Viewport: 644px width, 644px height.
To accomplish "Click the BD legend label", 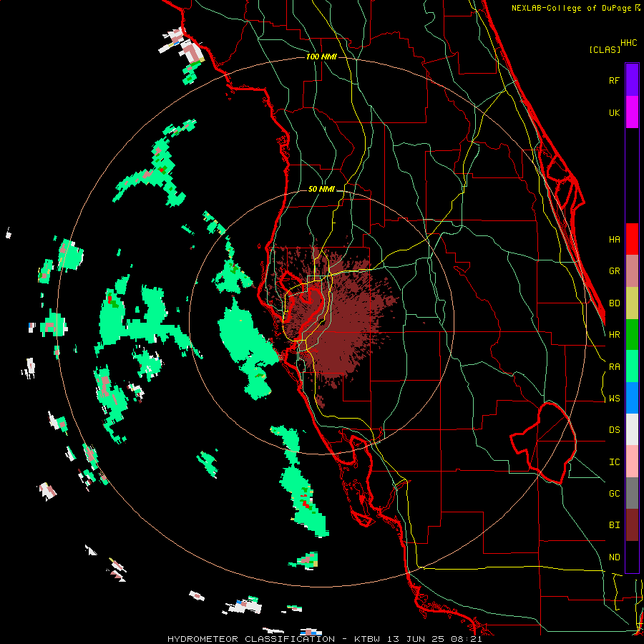I will point(614,303).
